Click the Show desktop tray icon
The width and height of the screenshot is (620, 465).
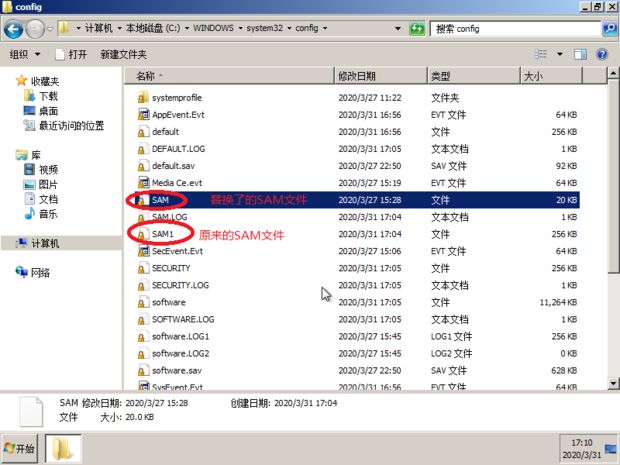611,448
